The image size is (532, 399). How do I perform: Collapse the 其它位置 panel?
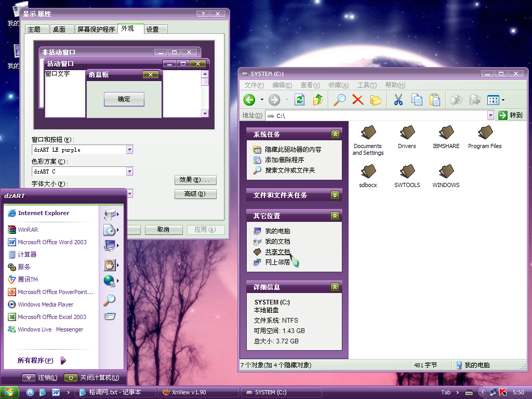click(x=335, y=216)
